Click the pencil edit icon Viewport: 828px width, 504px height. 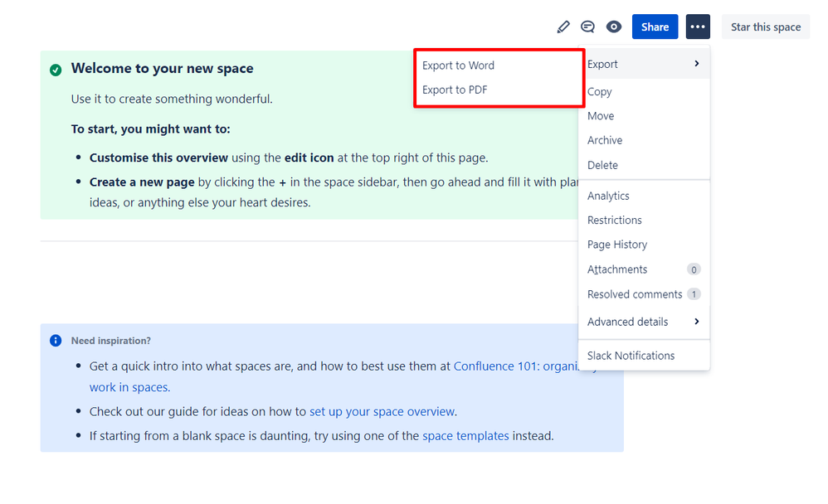563,27
